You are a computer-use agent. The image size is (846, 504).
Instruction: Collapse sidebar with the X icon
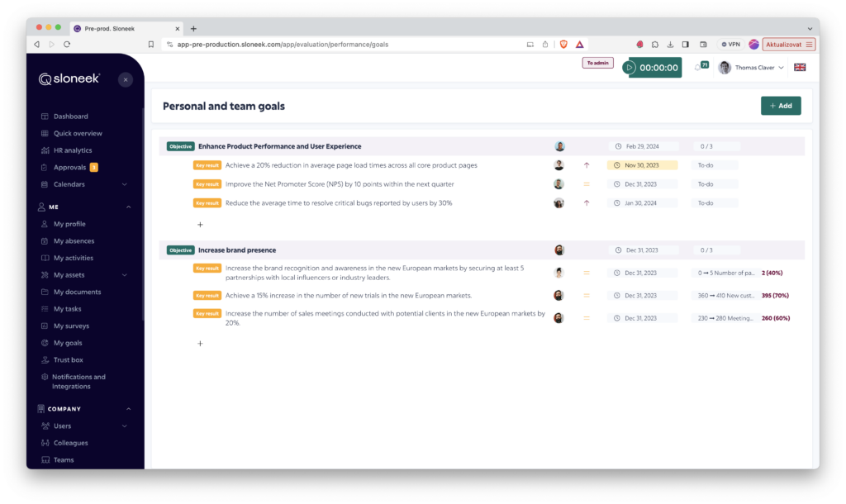point(125,79)
